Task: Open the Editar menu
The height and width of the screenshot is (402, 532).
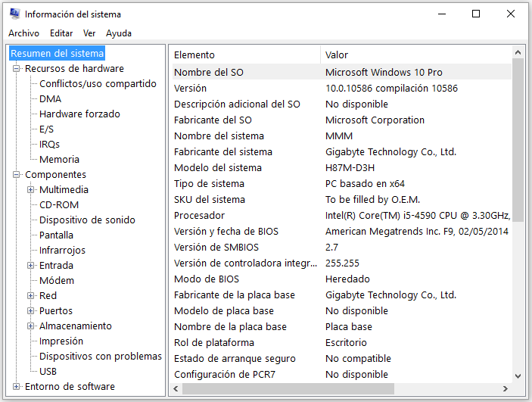Action: (61, 33)
